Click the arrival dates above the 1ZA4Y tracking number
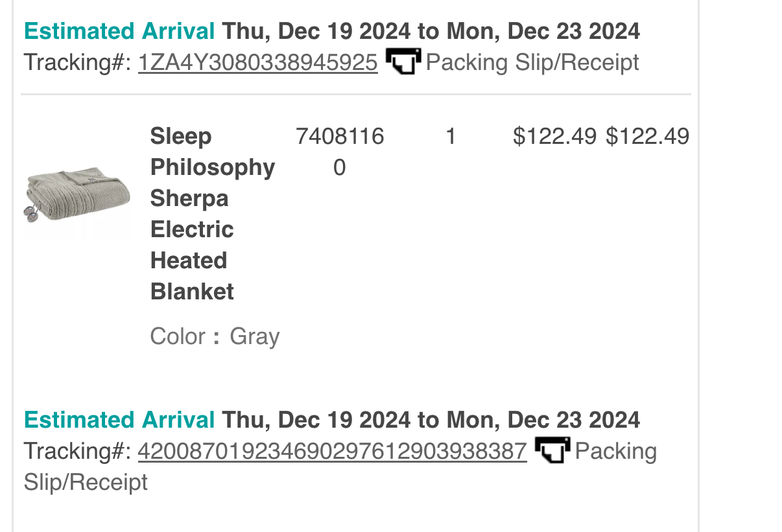Image resolution: width=782 pixels, height=532 pixels. [431, 30]
